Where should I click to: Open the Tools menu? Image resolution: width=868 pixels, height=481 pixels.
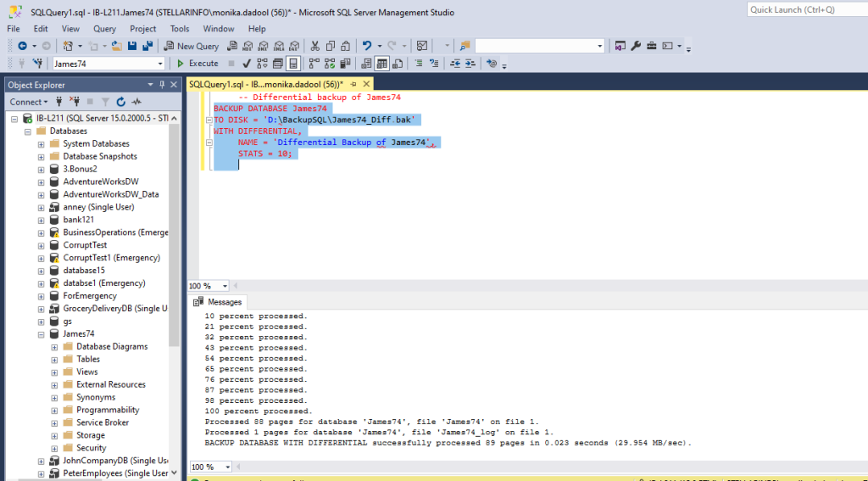click(180, 29)
